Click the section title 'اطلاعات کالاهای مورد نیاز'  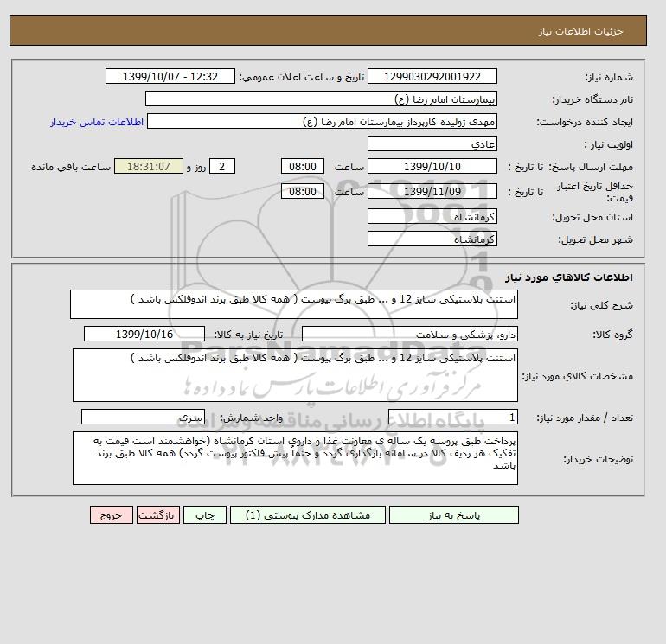click(x=569, y=277)
